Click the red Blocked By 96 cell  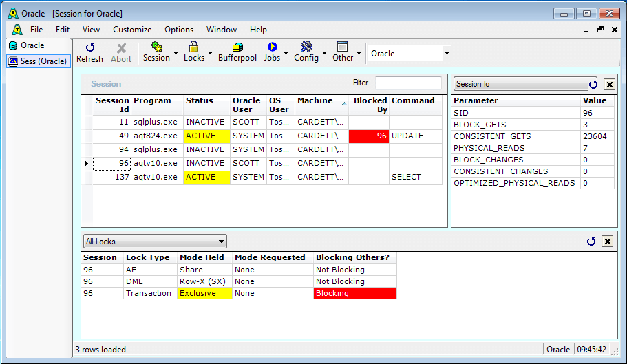(369, 136)
